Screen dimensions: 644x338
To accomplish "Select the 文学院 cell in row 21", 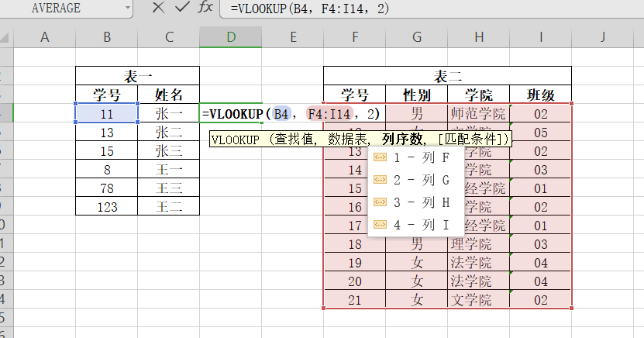I will point(479,299).
